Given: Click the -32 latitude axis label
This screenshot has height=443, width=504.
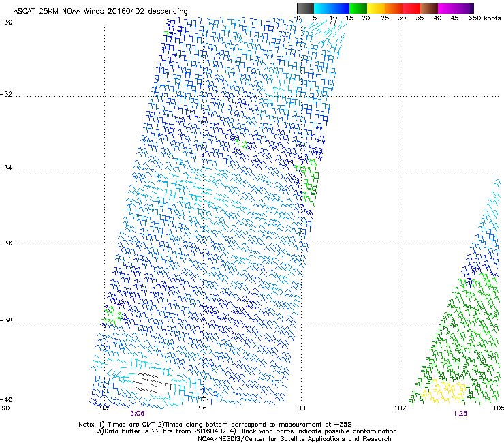Looking at the screenshot, I should [6, 94].
